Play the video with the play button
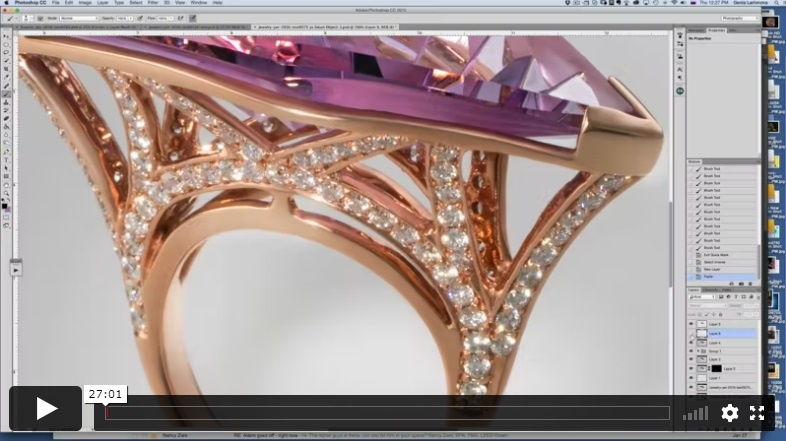The height and width of the screenshot is (441, 786). coord(46,408)
